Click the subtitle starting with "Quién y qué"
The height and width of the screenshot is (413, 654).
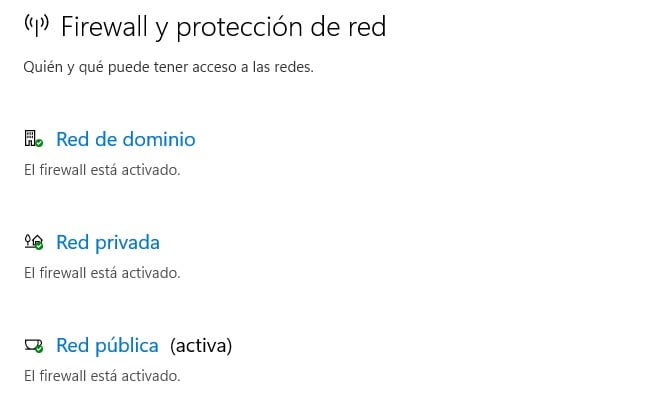point(167,67)
